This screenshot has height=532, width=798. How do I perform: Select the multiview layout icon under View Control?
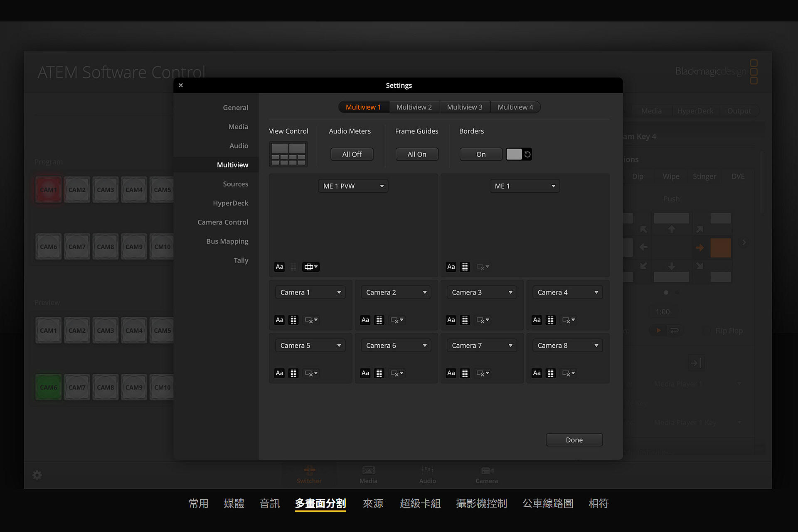pos(288,154)
